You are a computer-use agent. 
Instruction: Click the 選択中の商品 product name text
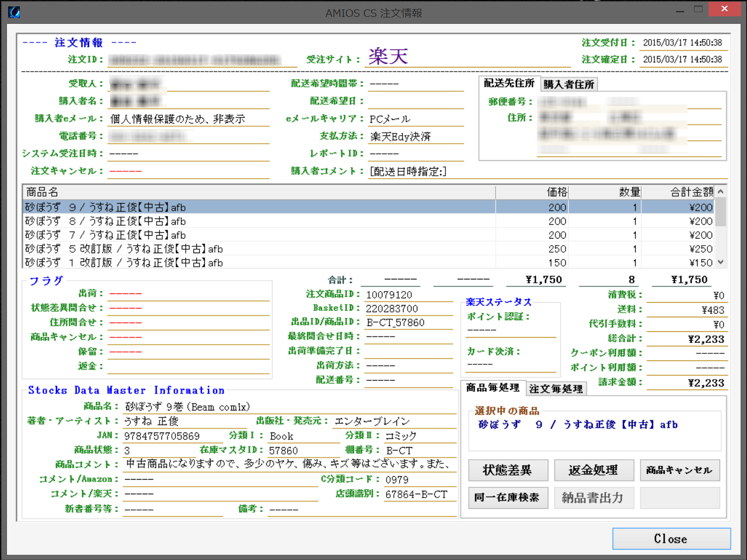pos(578,425)
